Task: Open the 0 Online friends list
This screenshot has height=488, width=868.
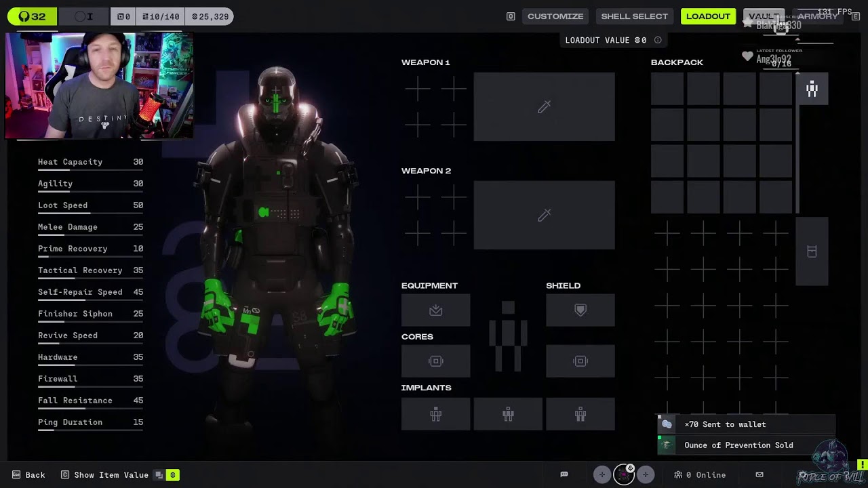Action: coord(699,475)
